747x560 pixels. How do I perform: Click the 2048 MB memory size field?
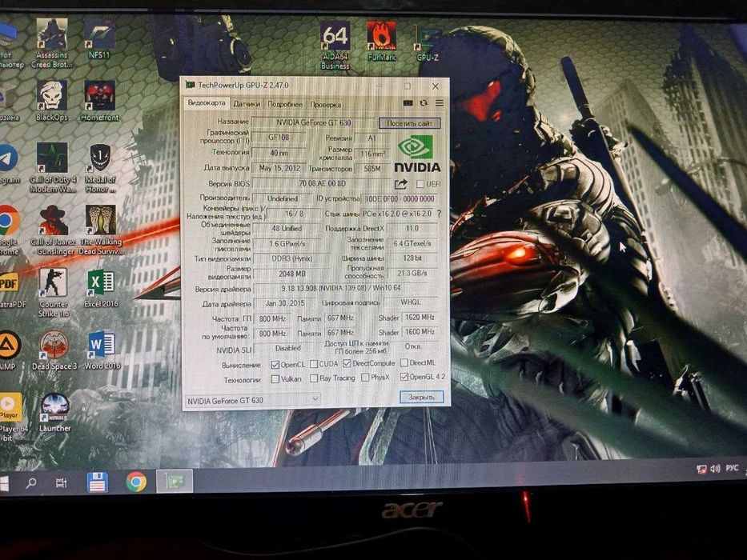click(291, 274)
